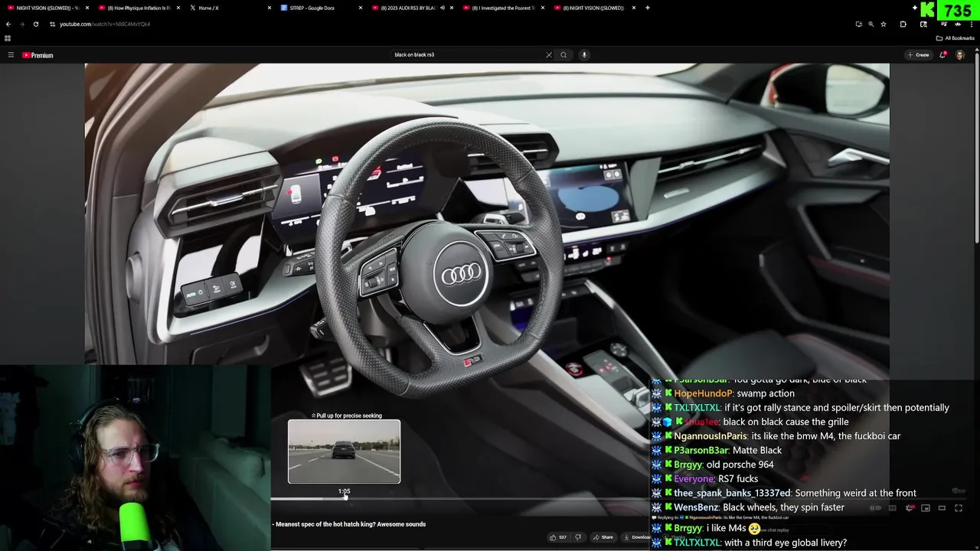
Task: Switch to SITREP - Google Docs tab
Action: tap(321, 8)
